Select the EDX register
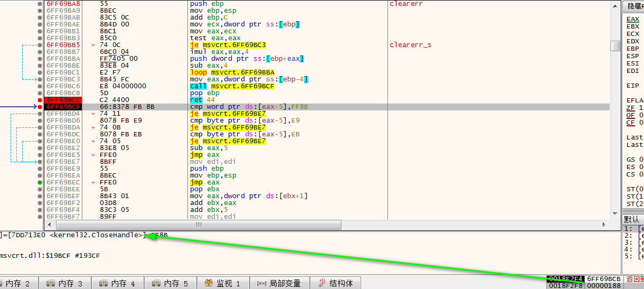The height and width of the screenshot is (289, 644). pos(632,41)
